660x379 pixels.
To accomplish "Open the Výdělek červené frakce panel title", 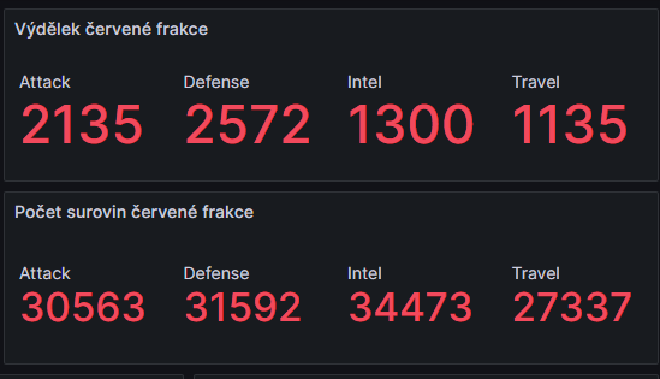I will (112, 29).
